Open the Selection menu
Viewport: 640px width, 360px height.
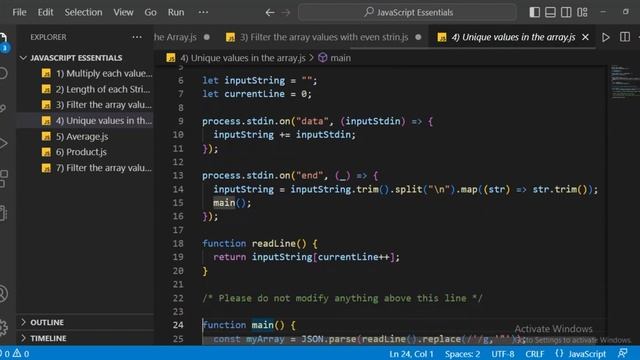[83, 12]
